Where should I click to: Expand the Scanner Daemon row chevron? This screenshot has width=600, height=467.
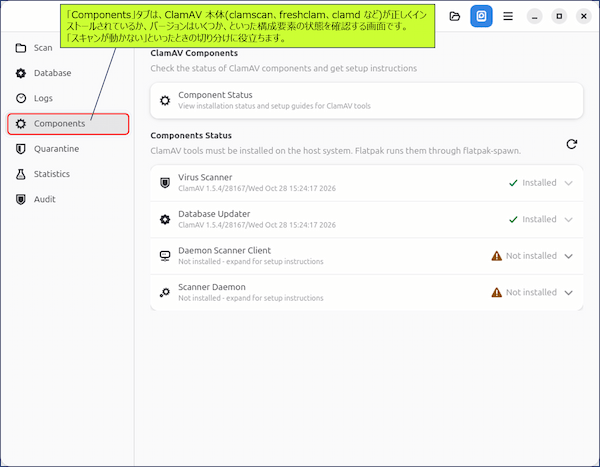click(x=569, y=293)
